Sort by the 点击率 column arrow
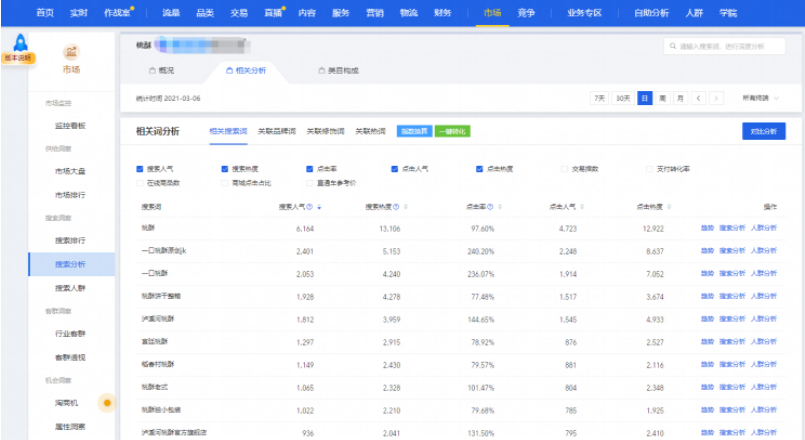This screenshot has width=805, height=440. click(x=500, y=207)
